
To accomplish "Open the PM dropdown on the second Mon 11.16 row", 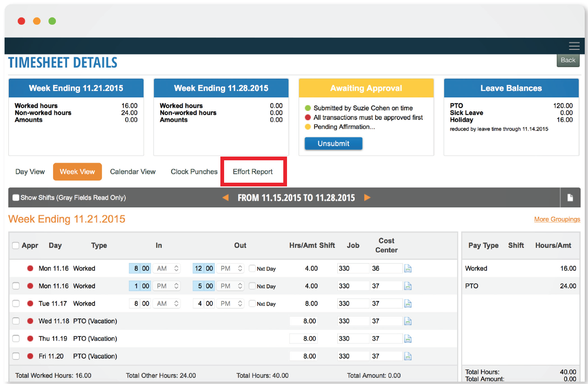I will [x=166, y=286].
